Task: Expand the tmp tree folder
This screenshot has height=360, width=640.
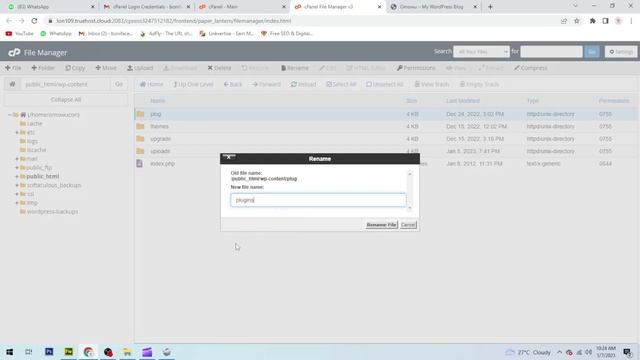Action: tap(17, 203)
